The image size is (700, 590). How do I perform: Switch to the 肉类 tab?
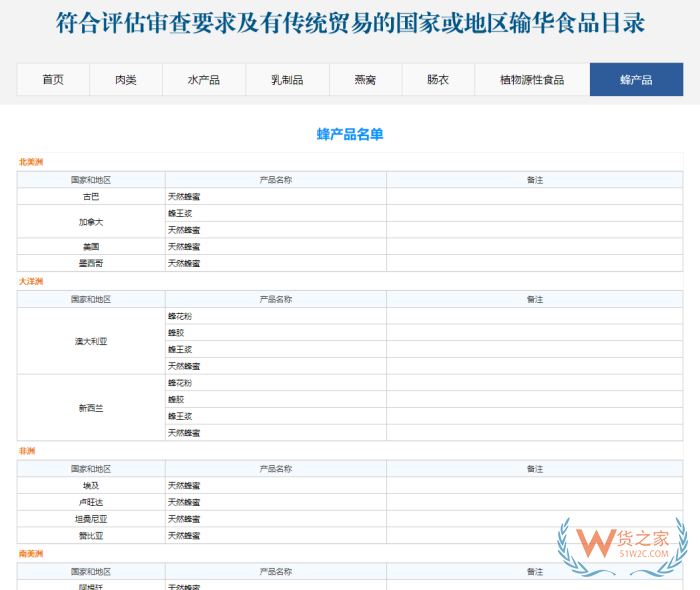[x=126, y=79]
